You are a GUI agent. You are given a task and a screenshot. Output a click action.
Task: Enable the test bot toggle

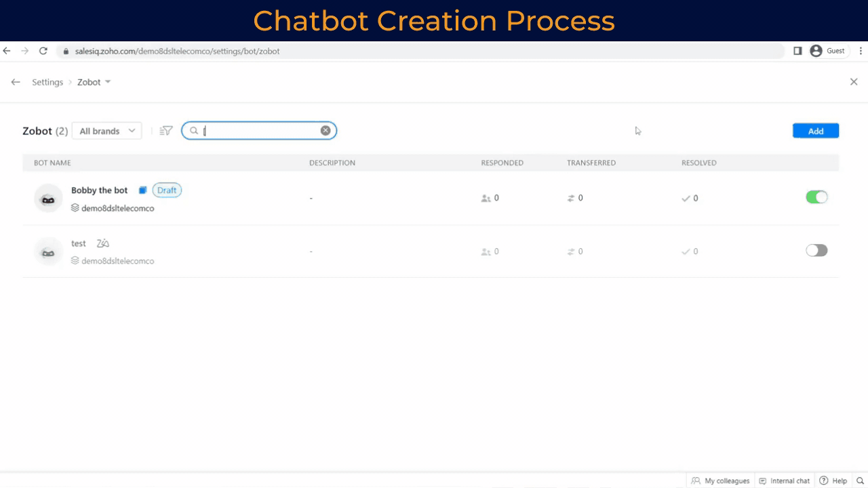816,250
